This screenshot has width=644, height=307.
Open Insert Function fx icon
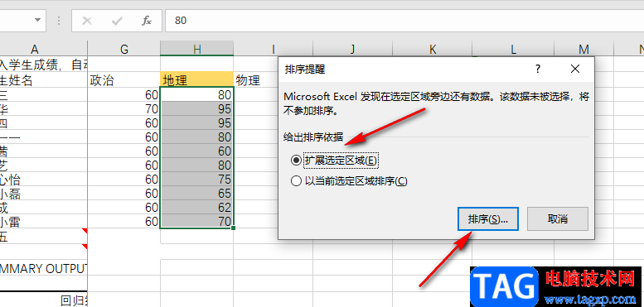point(147,21)
